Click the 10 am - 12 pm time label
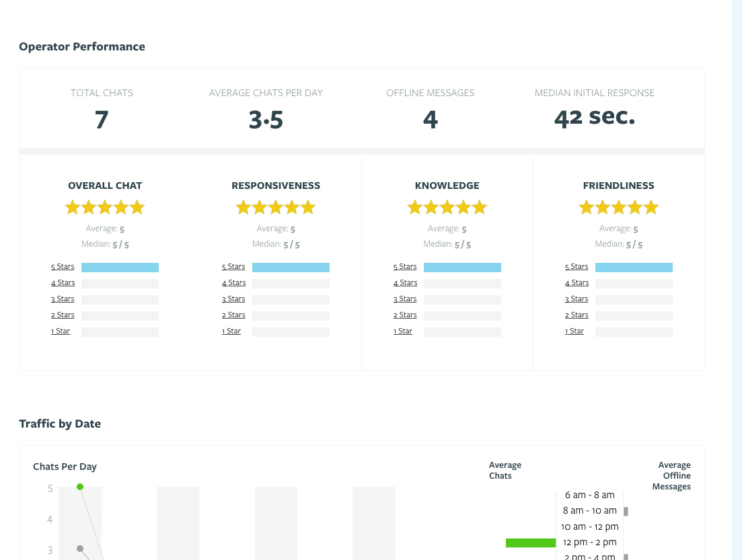 click(x=589, y=527)
